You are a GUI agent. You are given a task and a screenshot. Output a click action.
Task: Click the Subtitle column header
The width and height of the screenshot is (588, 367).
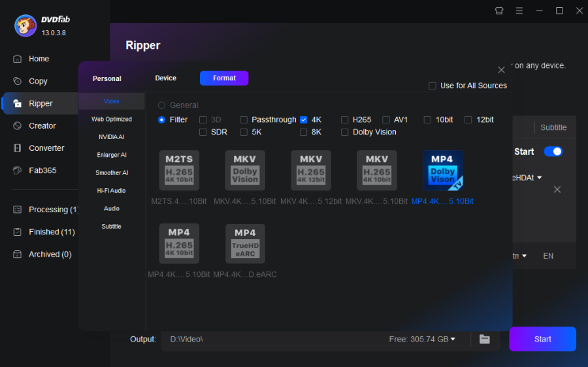click(x=553, y=127)
